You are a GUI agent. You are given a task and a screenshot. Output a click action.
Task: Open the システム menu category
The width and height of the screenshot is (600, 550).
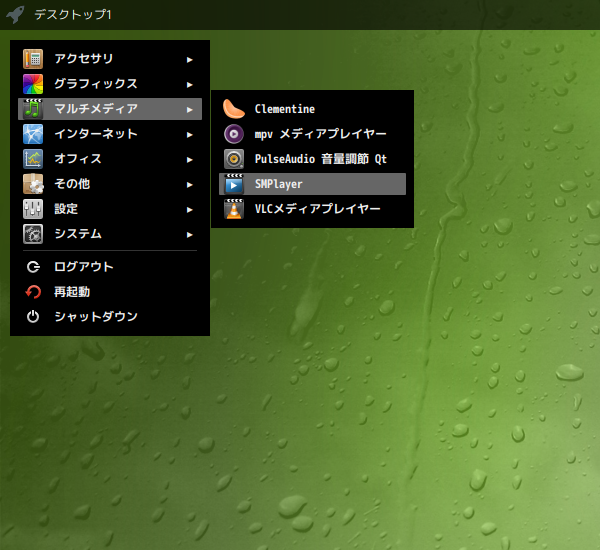[x=110, y=234]
